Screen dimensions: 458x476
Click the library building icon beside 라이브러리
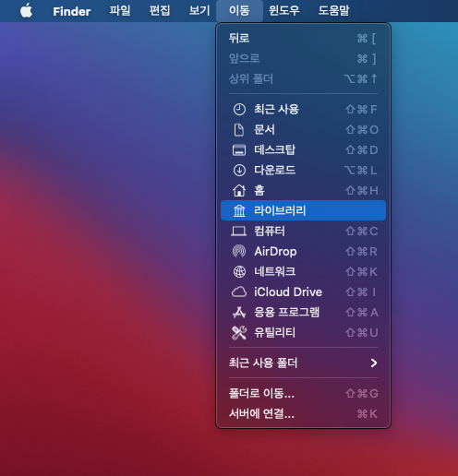click(x=239, y=210)
